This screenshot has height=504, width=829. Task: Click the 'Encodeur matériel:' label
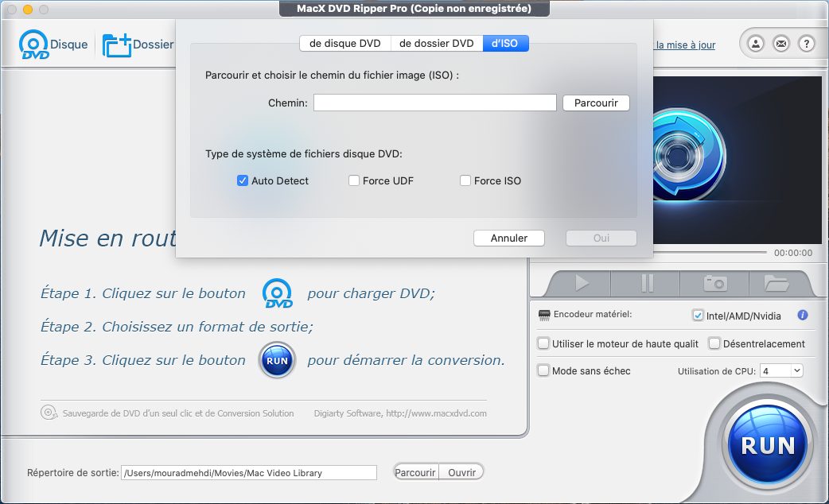(593, 314)
